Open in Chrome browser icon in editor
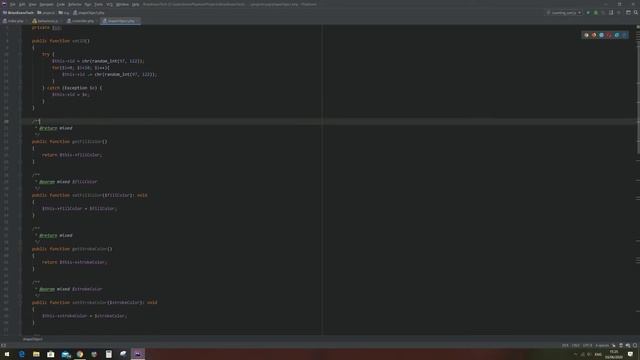The image size is (640, 360). coord(586,35)
